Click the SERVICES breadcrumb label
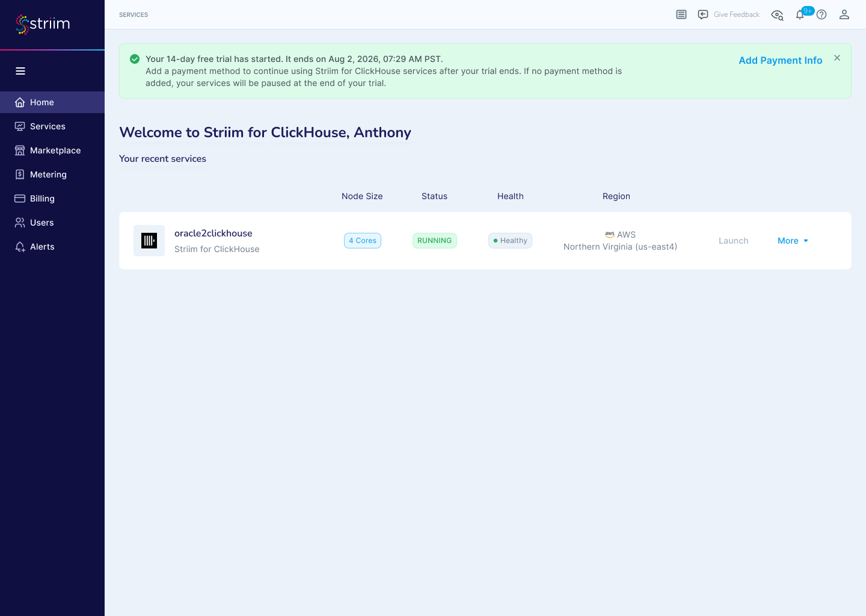Image resolution: width=866 pixels, height=616 pixels. (134, 14)
